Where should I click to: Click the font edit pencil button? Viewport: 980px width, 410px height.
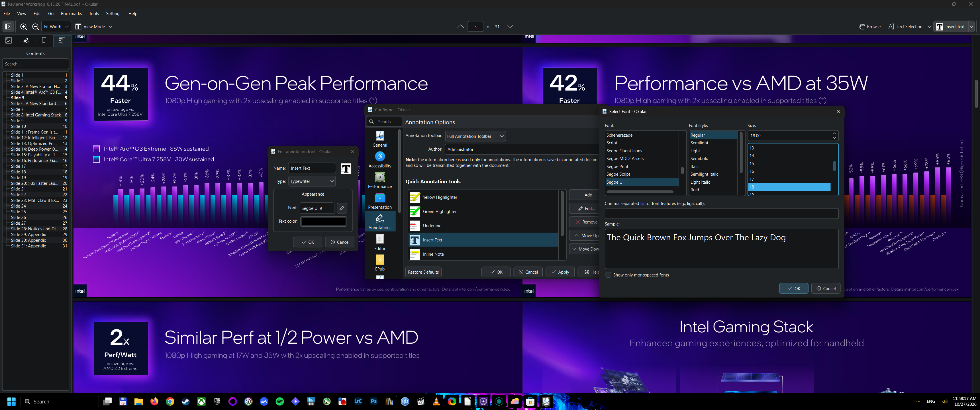(342, 208)
